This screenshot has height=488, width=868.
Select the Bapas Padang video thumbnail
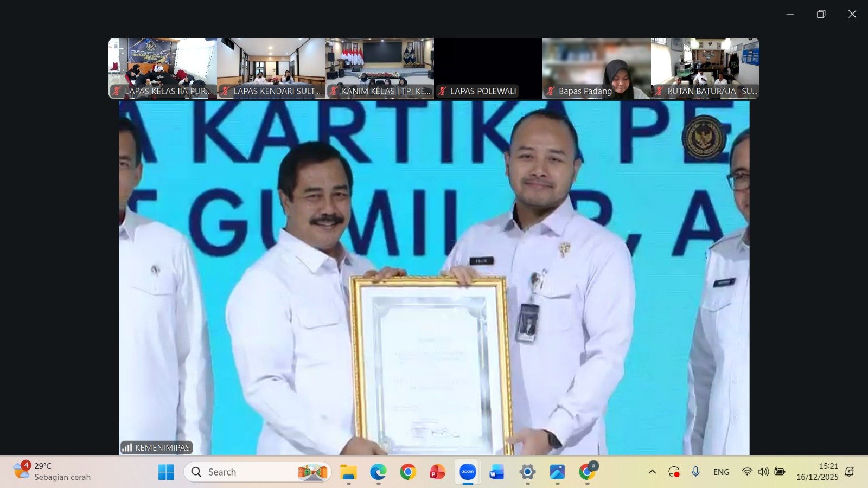[x=596, y=68]
